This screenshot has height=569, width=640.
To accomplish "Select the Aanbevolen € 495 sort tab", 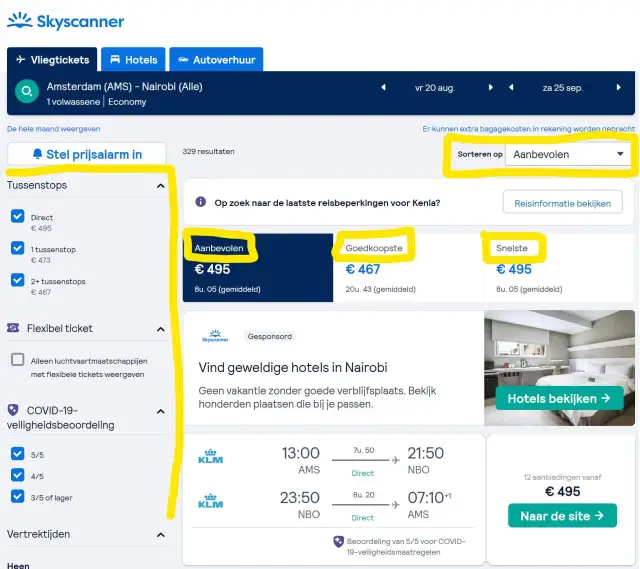I will (258, 268).
